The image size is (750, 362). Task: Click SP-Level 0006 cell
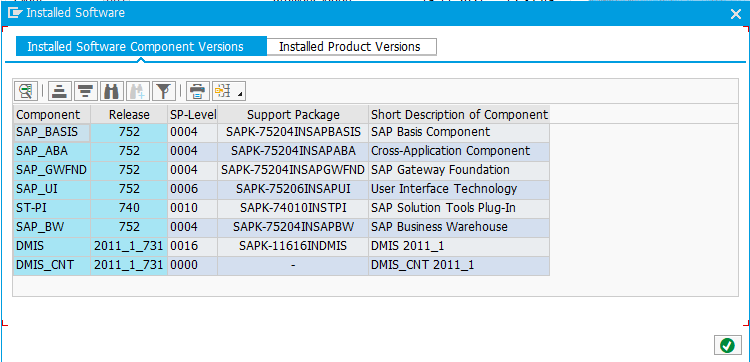(x=193, y=189)
